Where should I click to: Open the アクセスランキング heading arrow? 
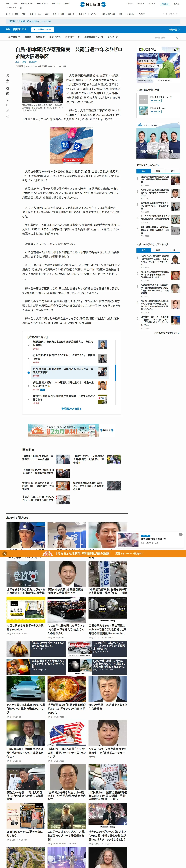tap(158, 165)
